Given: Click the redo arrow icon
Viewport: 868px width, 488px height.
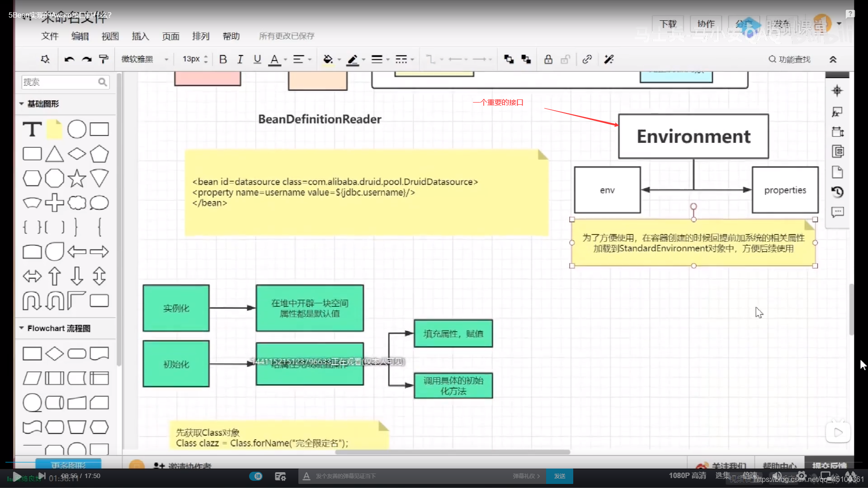Looking at the screenshot, I should pos(87,59).
